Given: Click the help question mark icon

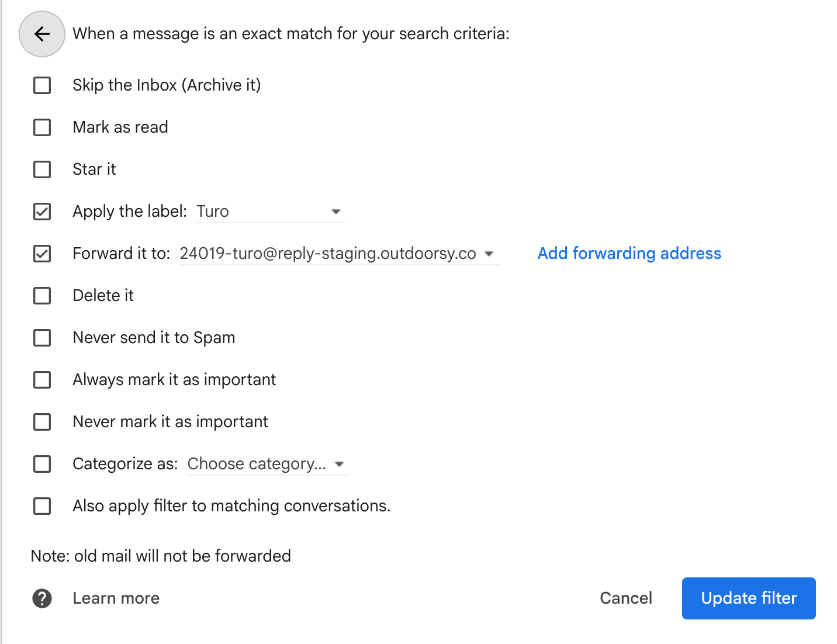Looking at the screenshot, I should [42, 598].
